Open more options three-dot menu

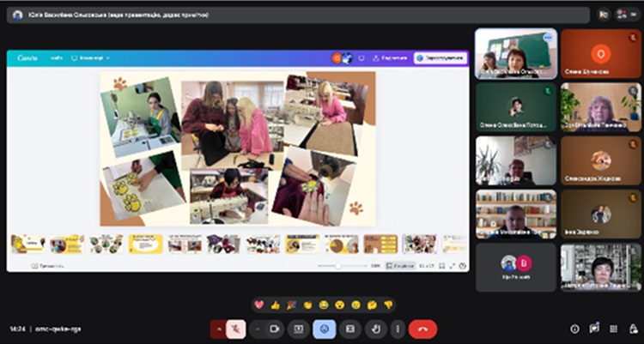[x=397, y=329]
